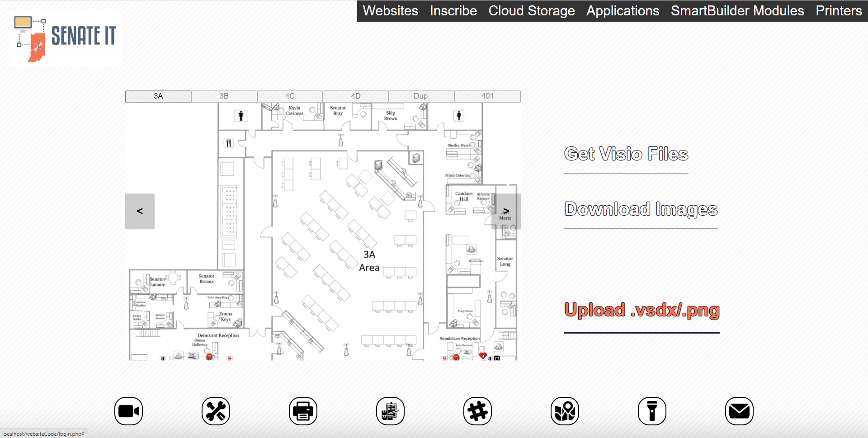Open the Dup. tab
Viewport: 868px width, 438px height.
422,96
